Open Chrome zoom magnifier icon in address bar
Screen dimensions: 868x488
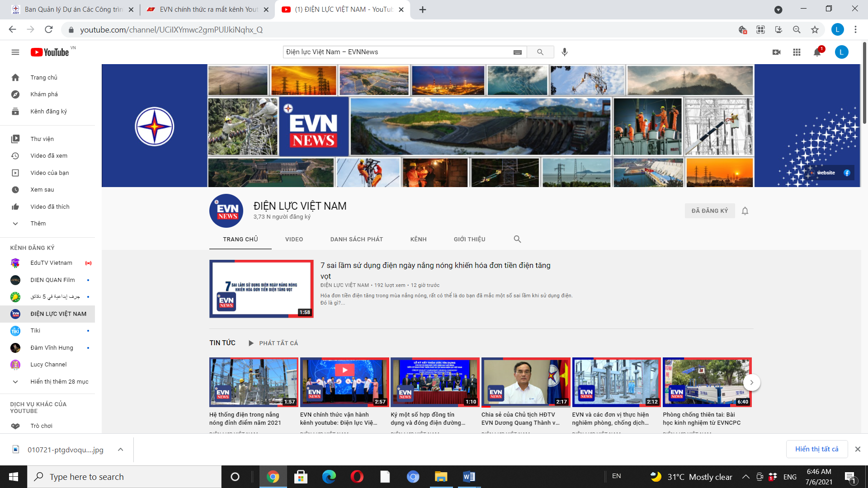pyautogui.click(x=797, y=30)
